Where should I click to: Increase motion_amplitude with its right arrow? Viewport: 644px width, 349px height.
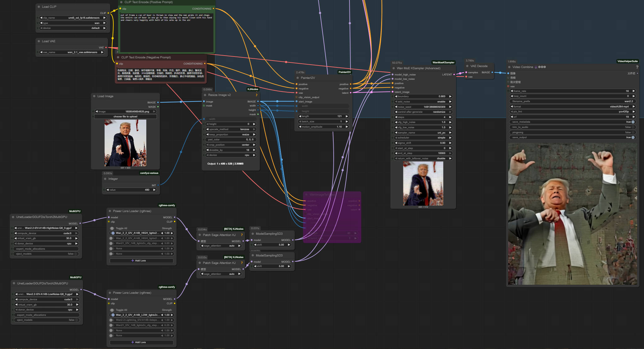347,127
